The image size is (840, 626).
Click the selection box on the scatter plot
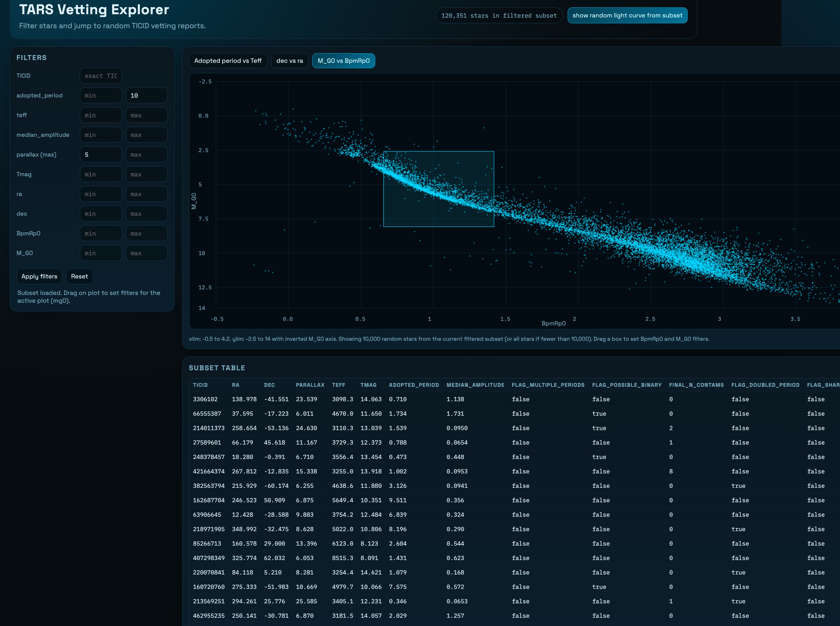(439, 189)
